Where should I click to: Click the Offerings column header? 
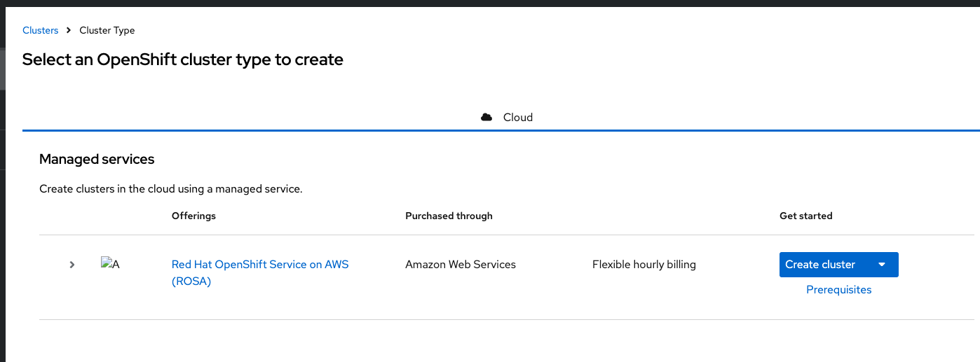click(x=193, y=216)
